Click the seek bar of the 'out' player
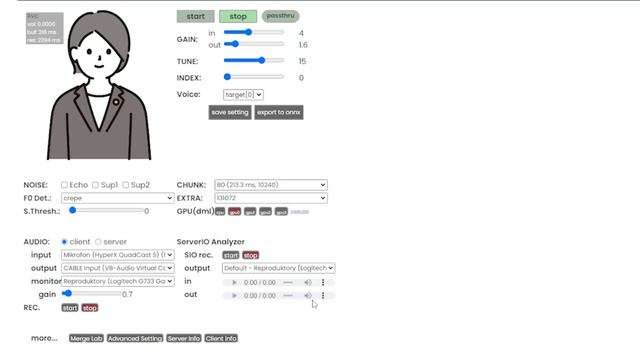Screen dimensions: 640x360 (x=288, y=296)
